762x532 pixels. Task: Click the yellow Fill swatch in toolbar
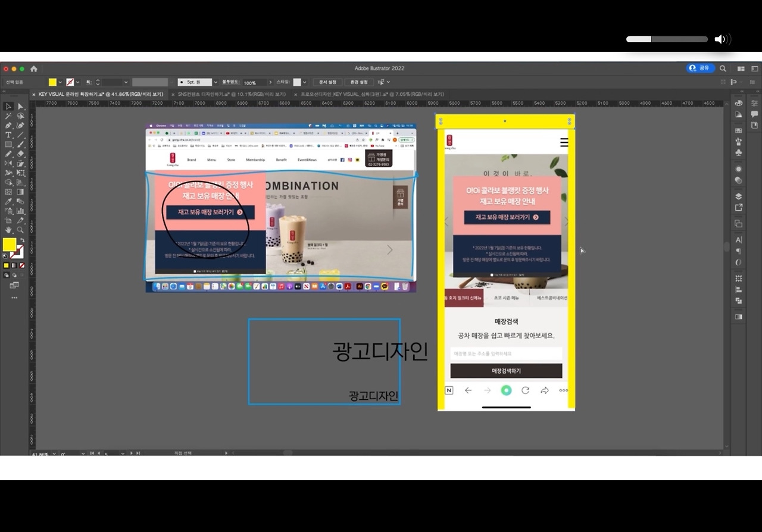pyautogui.click(x=9, y=245)
